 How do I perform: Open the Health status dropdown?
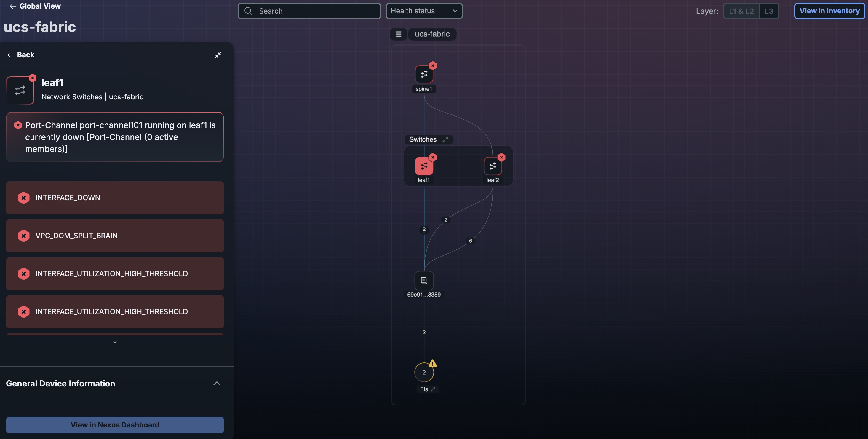click(424, 11)
